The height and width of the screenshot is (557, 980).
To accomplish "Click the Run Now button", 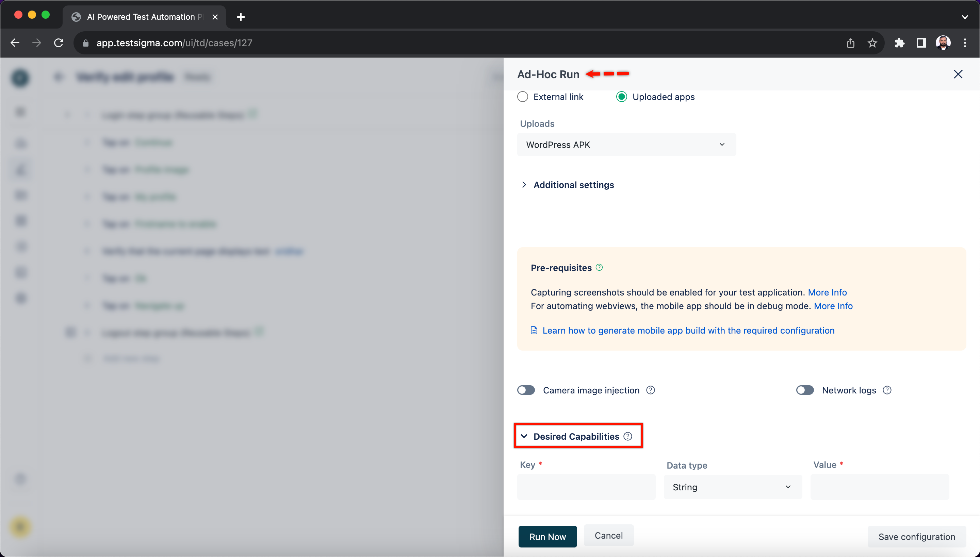I will 548,536.
